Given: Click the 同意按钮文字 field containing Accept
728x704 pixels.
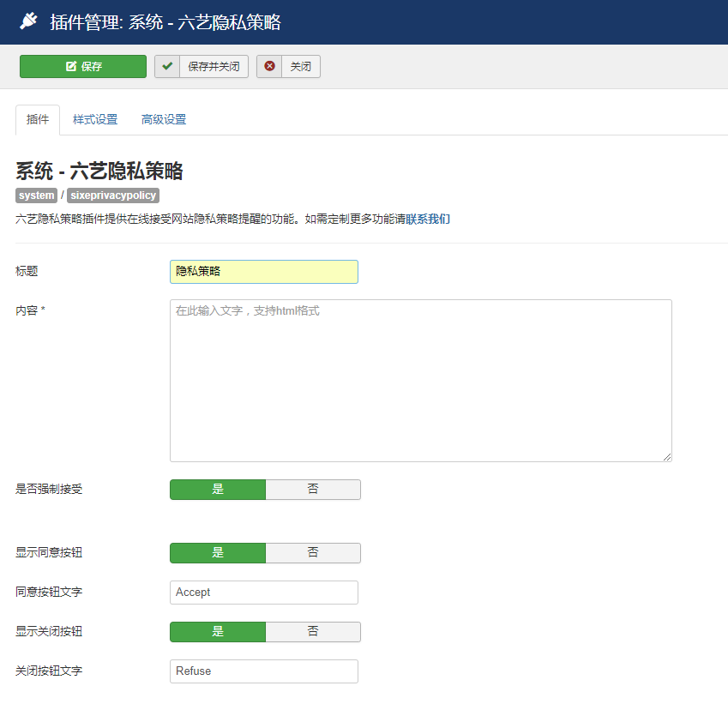Looking at the screenshot, I should pyautogui.click(x=264, y=592).
